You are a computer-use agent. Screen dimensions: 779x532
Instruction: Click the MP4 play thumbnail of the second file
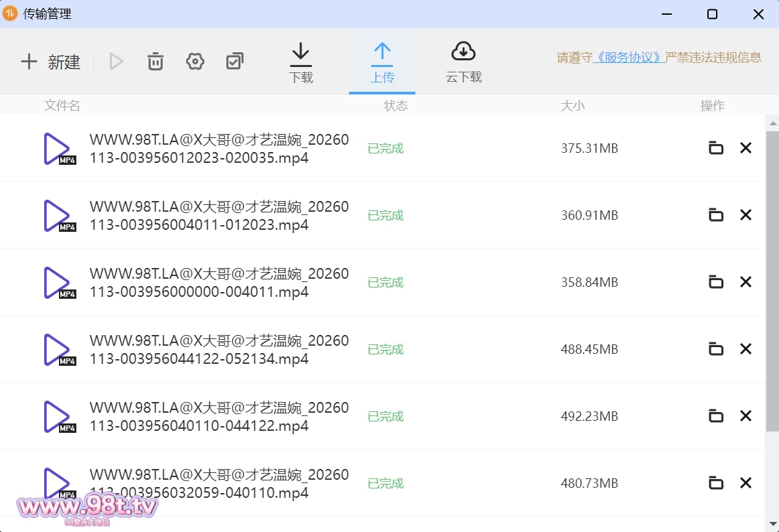59,215
